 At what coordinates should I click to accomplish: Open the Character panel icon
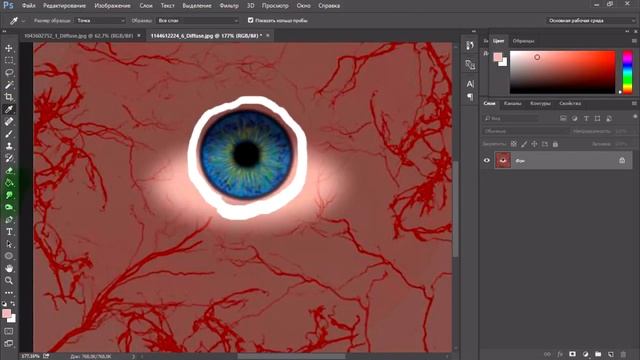click(470, 84)
